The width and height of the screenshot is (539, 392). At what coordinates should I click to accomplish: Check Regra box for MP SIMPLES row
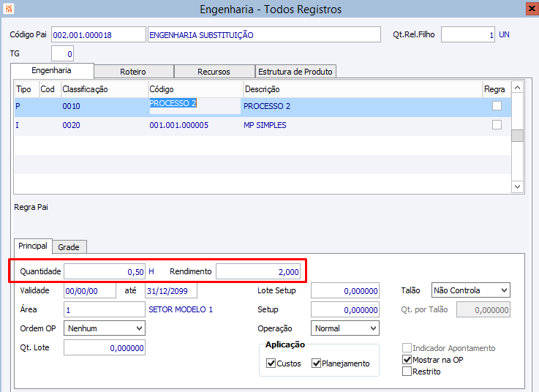click(497, 125)
